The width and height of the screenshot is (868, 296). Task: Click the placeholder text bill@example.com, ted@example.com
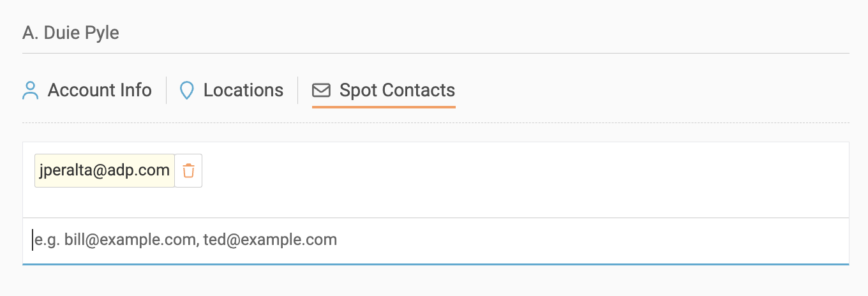185,241
